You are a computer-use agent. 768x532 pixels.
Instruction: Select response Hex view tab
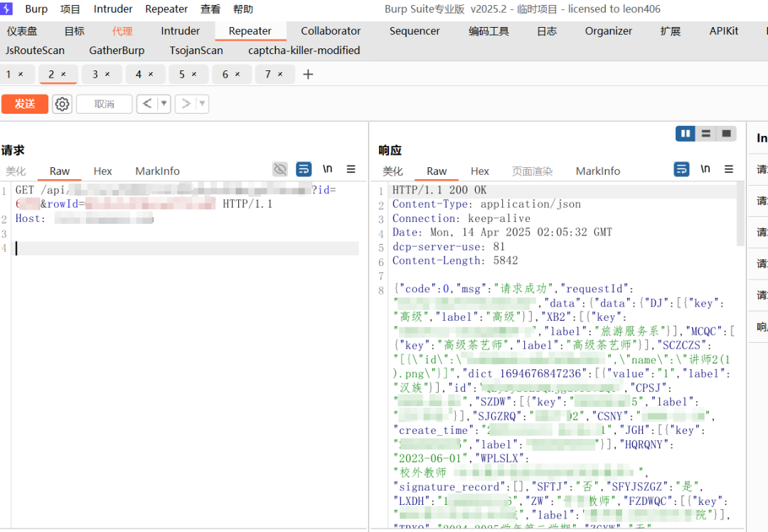click(480, 171)
